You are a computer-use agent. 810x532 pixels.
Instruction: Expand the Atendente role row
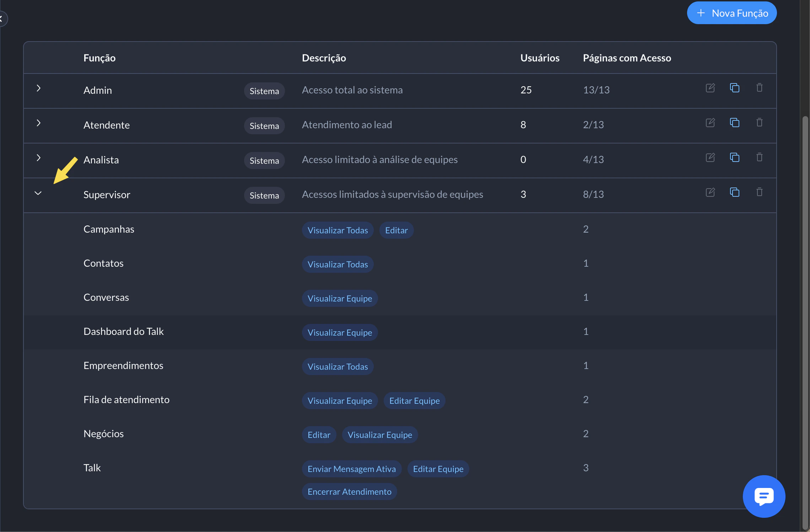(x=38, y=123)
